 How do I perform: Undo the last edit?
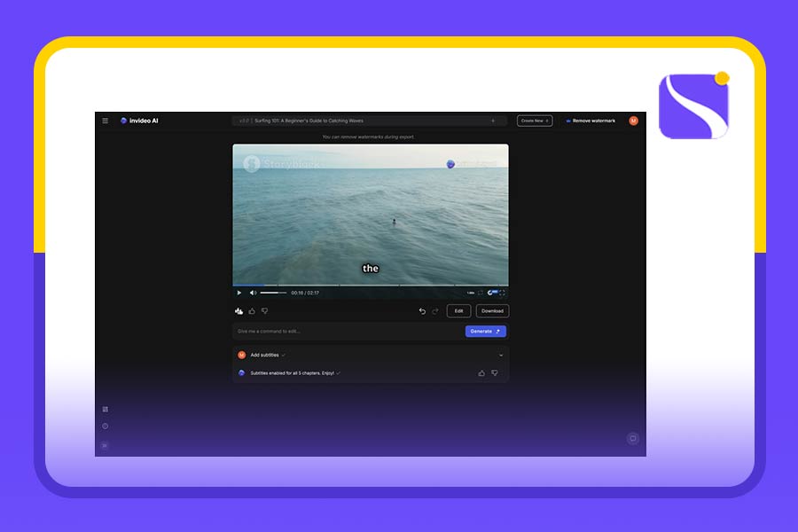(423, 311)
